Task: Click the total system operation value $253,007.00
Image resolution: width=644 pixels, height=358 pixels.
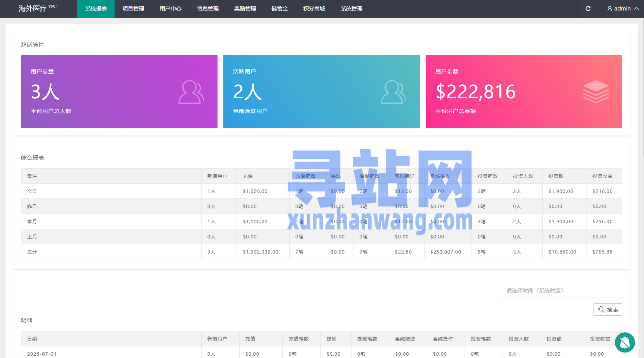Action: [x=446, y=252]
